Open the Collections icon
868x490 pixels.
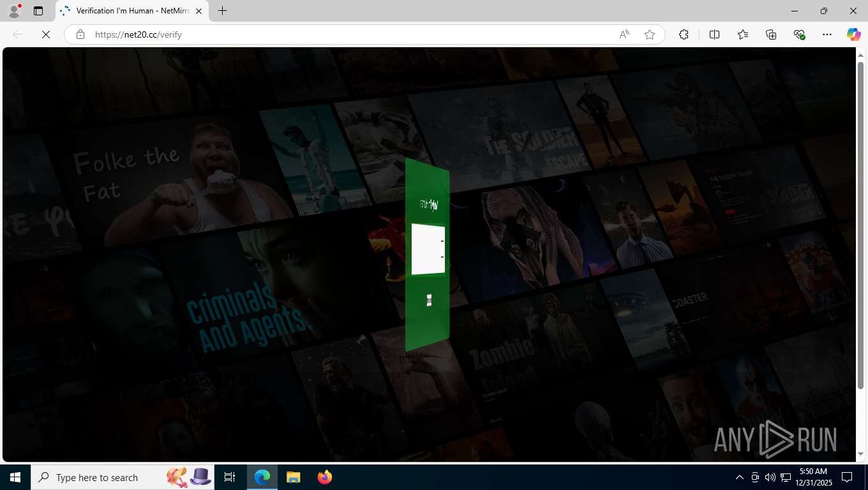click(771, 34)
